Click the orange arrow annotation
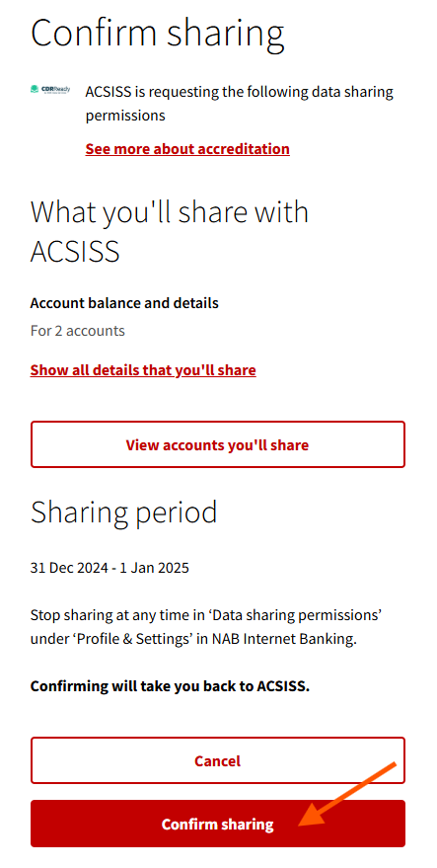Viewport: 437px width, 868px height. 348,794
